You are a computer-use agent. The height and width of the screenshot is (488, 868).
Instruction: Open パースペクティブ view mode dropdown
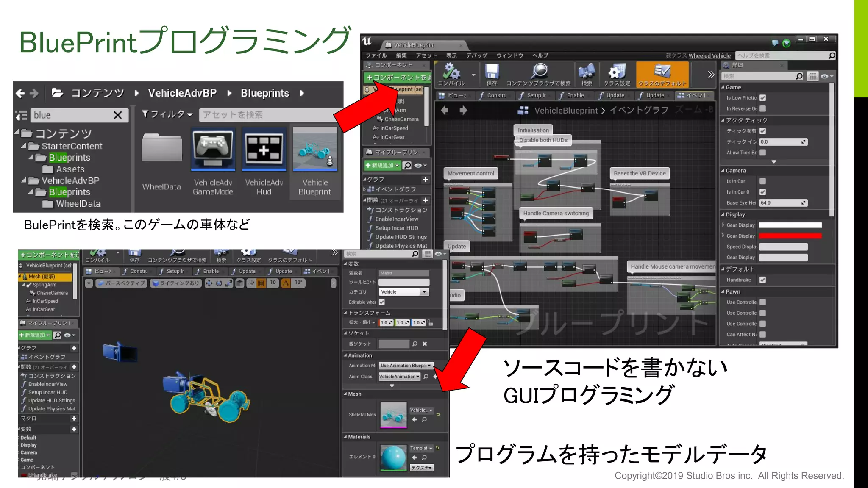tap(121, 283)
